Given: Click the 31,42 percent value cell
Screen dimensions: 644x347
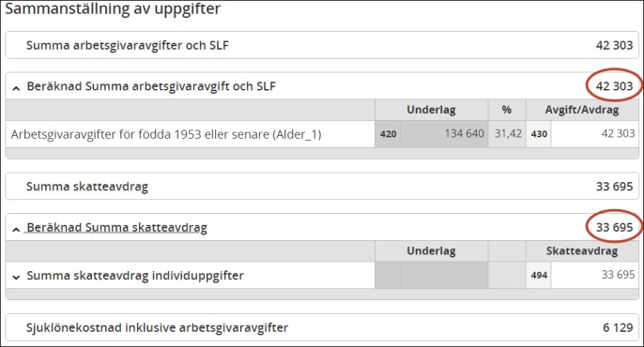Looking at the screenshot, I should (x=507, y=134).
